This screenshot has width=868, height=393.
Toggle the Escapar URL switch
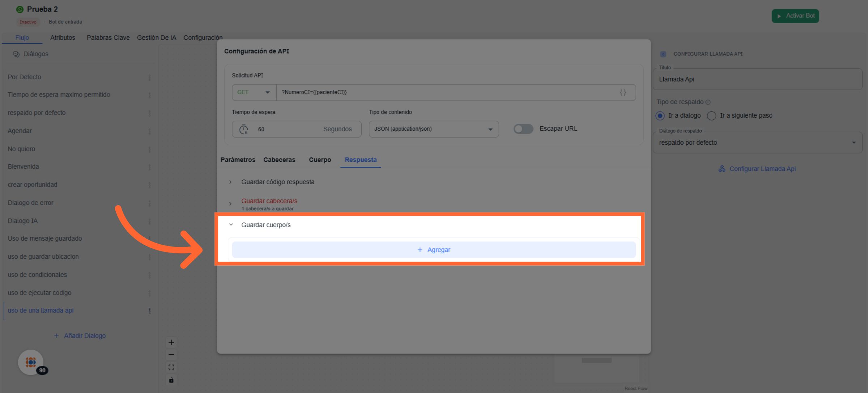click(523, 129)
